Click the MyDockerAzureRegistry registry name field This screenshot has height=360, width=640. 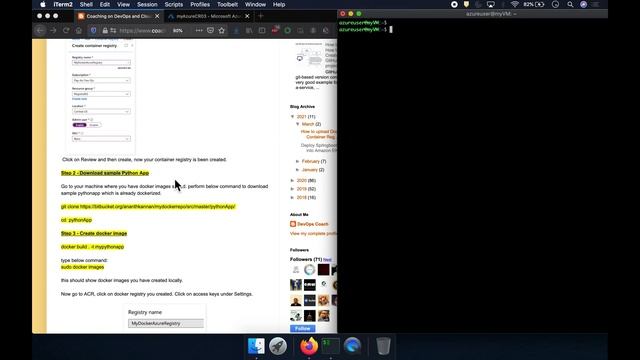pos(166,323)
